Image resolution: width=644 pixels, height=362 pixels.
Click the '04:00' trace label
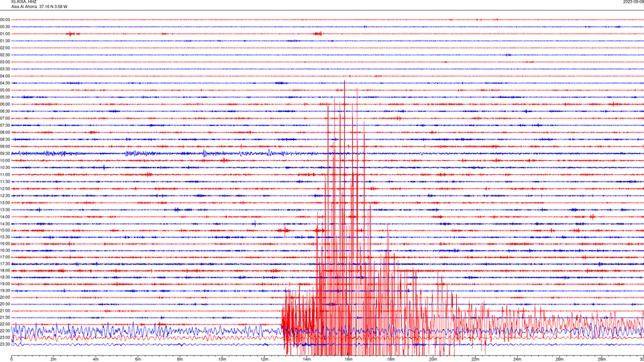tap(5, 76)
